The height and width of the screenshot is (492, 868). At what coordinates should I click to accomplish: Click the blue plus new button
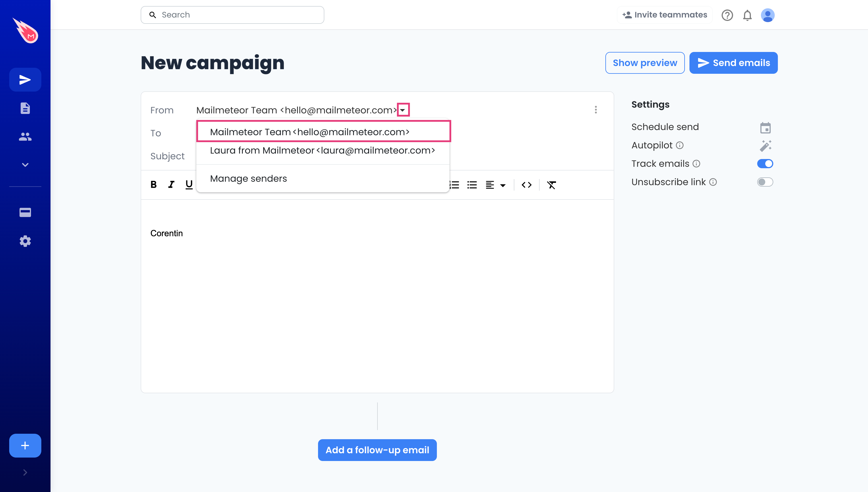pos(25,445)
